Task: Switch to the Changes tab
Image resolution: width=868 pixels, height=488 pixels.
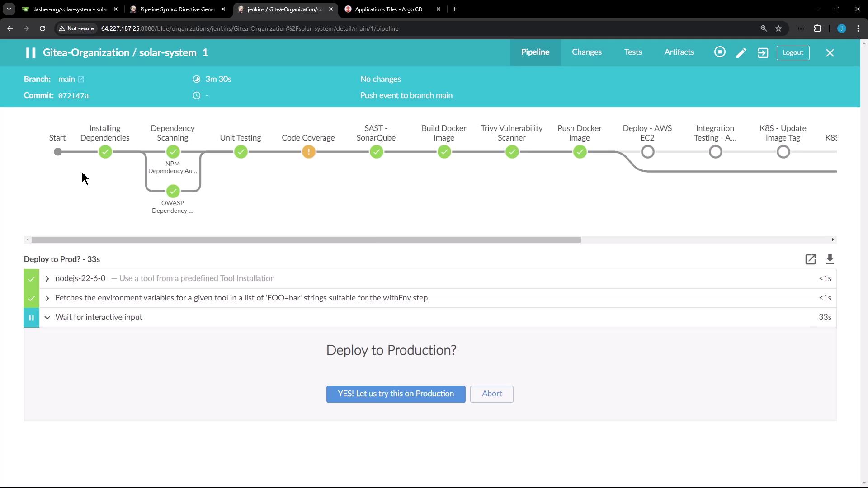Action: coord(586,52)
